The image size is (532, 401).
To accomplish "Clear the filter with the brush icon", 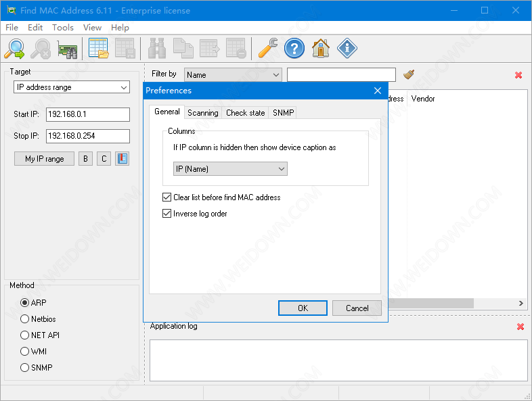I will click(409, 74).
